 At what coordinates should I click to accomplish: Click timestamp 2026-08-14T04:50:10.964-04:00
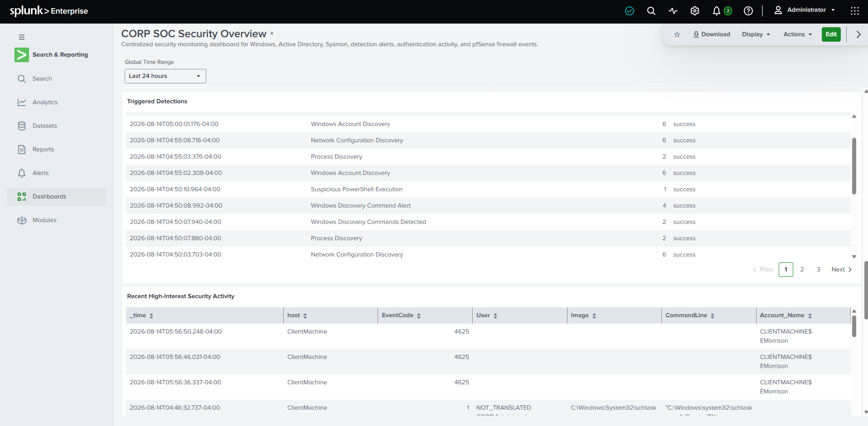coord(175,189)
